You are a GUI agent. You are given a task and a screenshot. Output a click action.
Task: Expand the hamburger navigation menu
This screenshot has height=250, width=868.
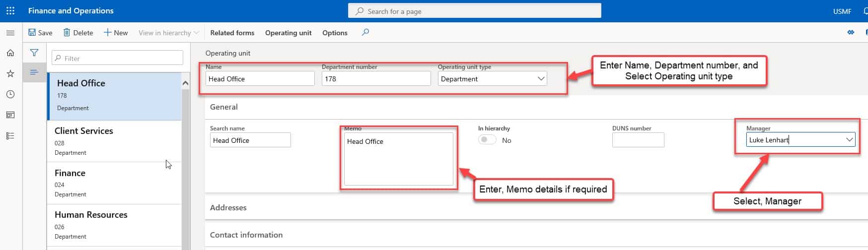tap(10, 33)
